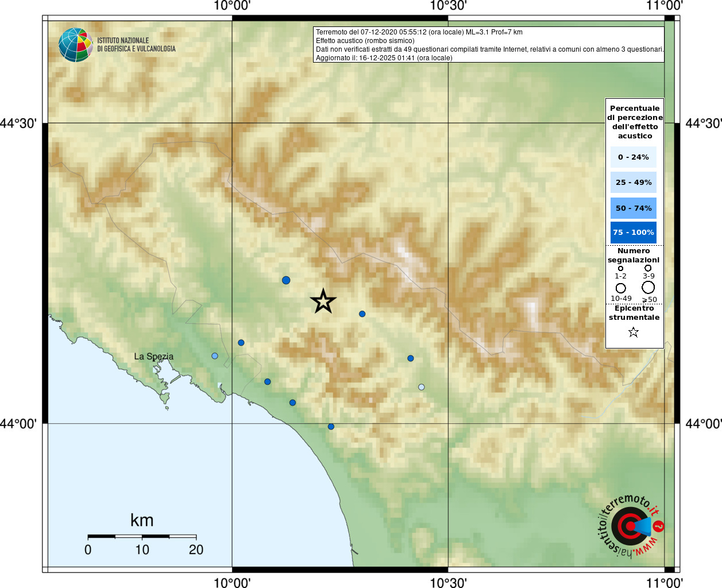722x588 pixels.
Task: Click the pale white dot east of map
Action: [422, 387]
